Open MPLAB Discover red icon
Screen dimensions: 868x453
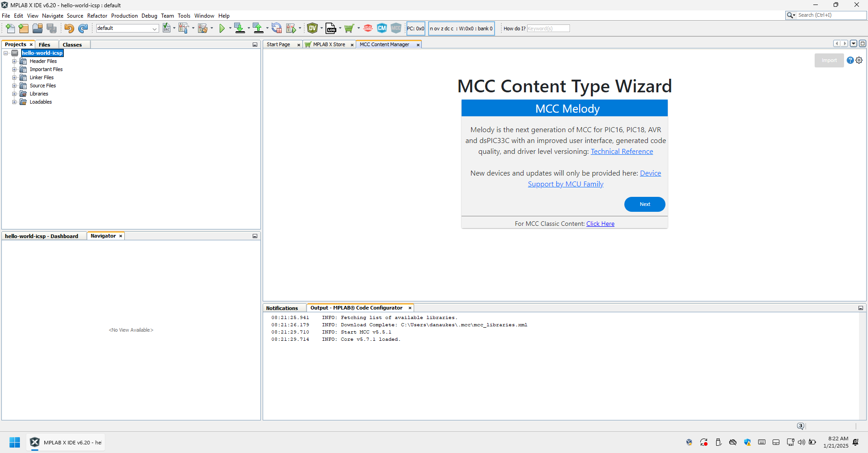pyautogui.click(x=368, y=28)
